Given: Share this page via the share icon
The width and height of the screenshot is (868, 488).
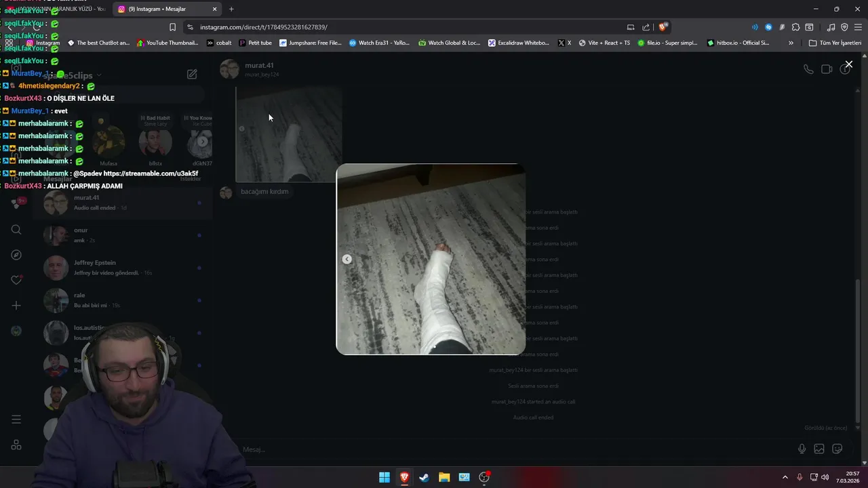Looking at the screenshot, I should pyautogui.click(x=646, y=27).
